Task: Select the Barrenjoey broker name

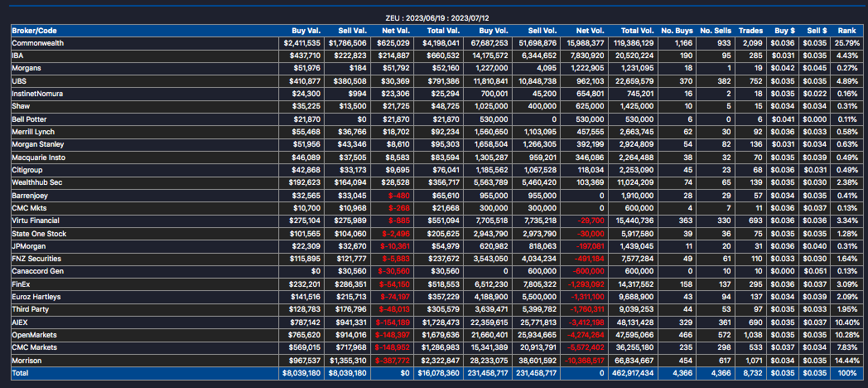Action: click(x=29, y=196)
